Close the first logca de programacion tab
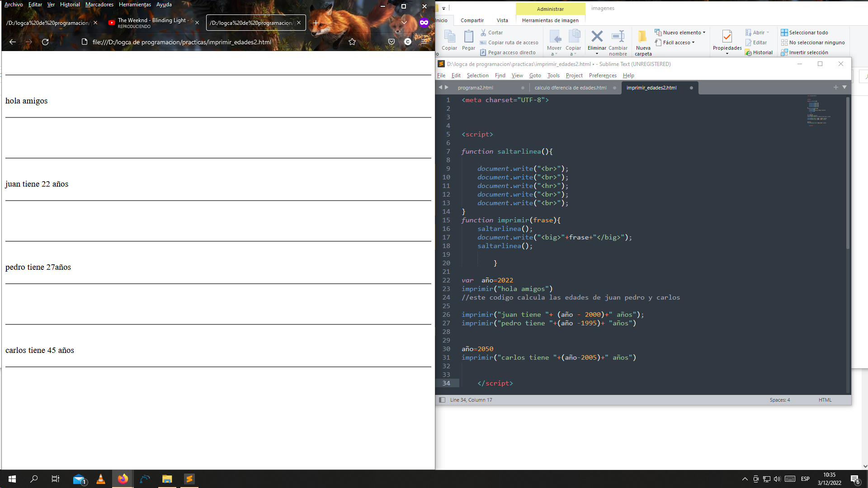The height and width of the screenshot is (488, 868). pyautogui.click(x=95, y=23)
